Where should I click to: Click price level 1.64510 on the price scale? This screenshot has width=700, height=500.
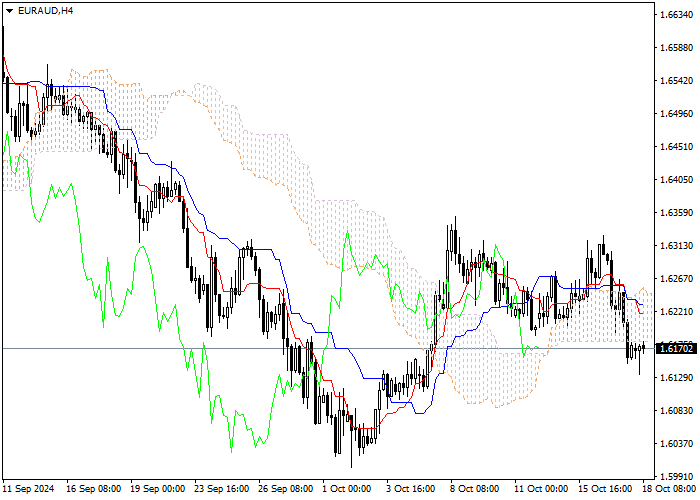[x=677, y=147]
